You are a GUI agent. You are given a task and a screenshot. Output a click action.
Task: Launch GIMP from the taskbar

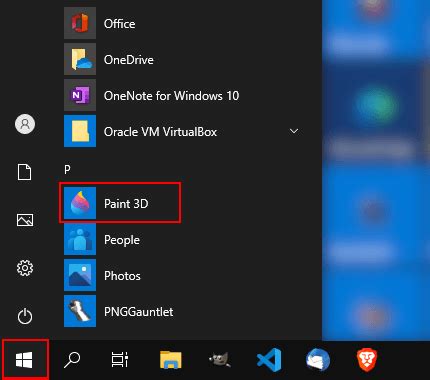tap(220, 360)
